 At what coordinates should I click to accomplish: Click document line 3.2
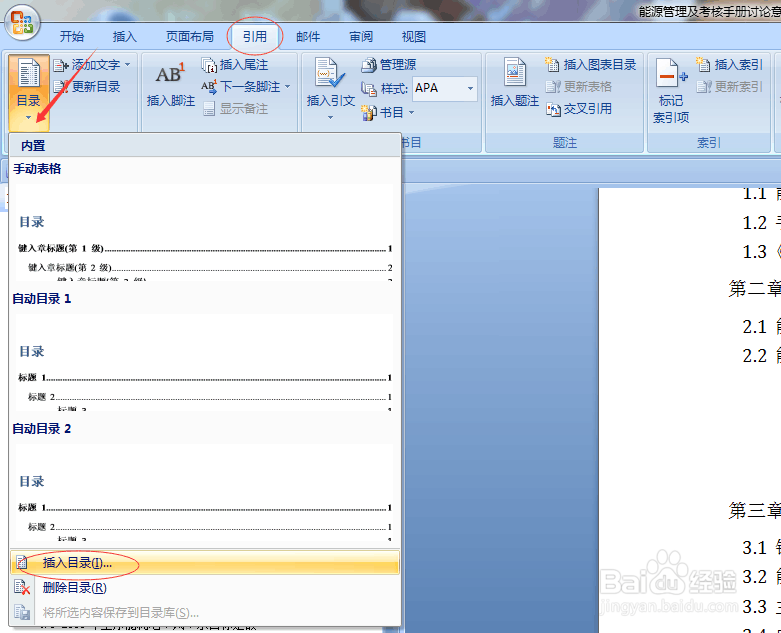762,577
